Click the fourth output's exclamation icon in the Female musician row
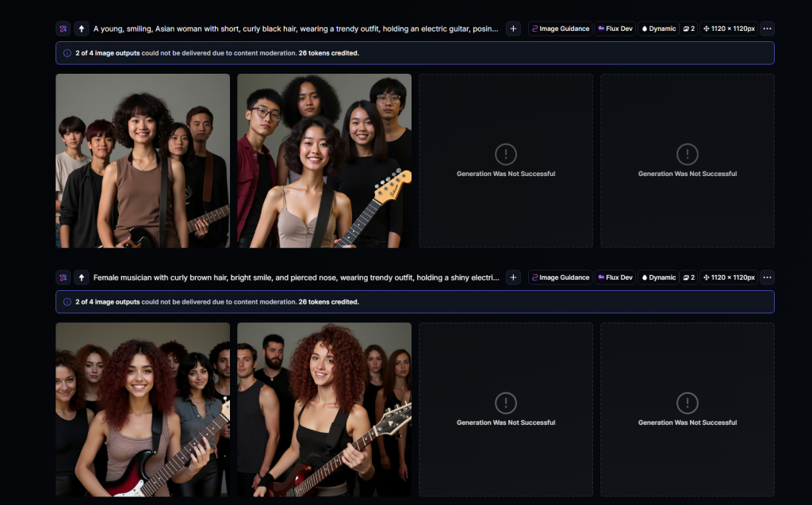This screenshot has width=812, height=505. [688, 403]
